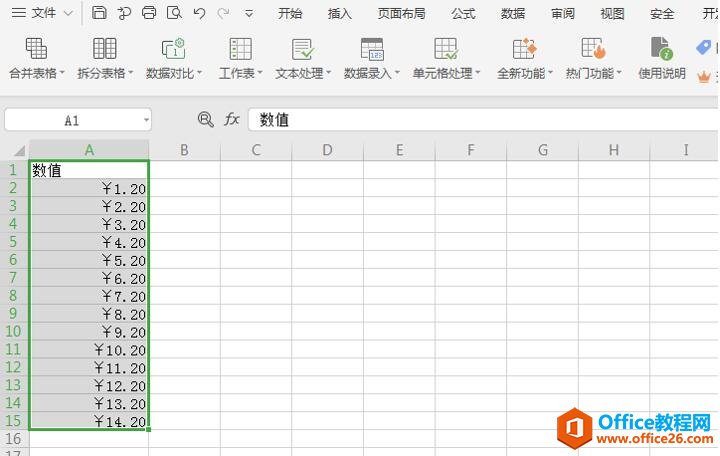Switch to the 公式 tab
This screenshot has width=720, height=456.
(x=463, y=13)
